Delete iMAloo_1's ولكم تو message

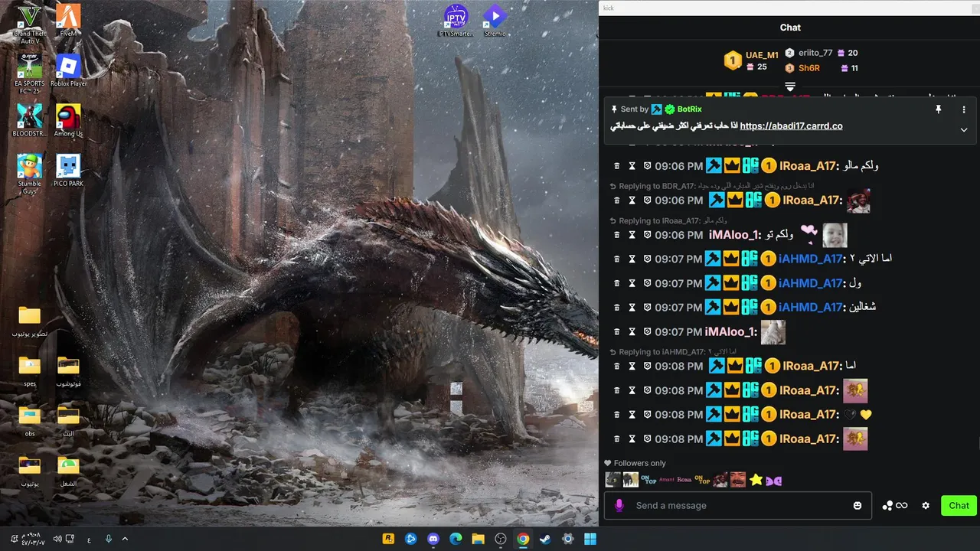pos(618,235)
